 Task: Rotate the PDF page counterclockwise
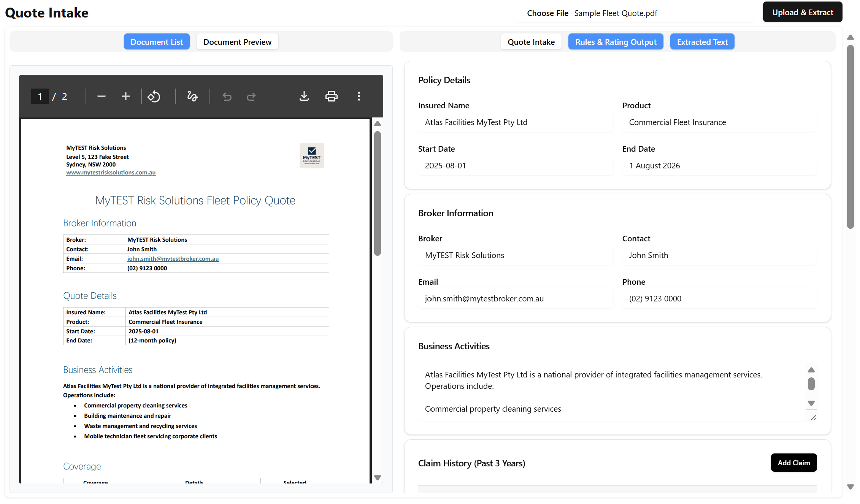pyautogui.click(x=154, y=97)
